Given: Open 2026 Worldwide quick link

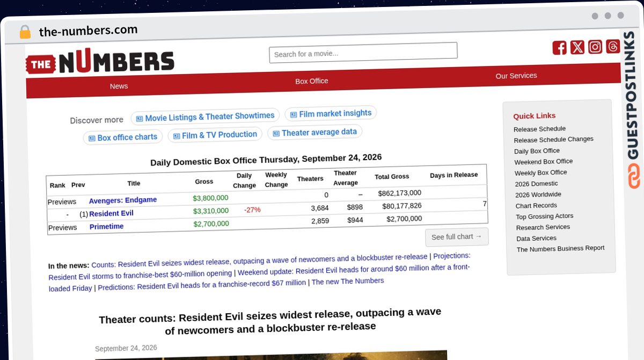Looking at the screenshot, I should [x=538, y=195].
